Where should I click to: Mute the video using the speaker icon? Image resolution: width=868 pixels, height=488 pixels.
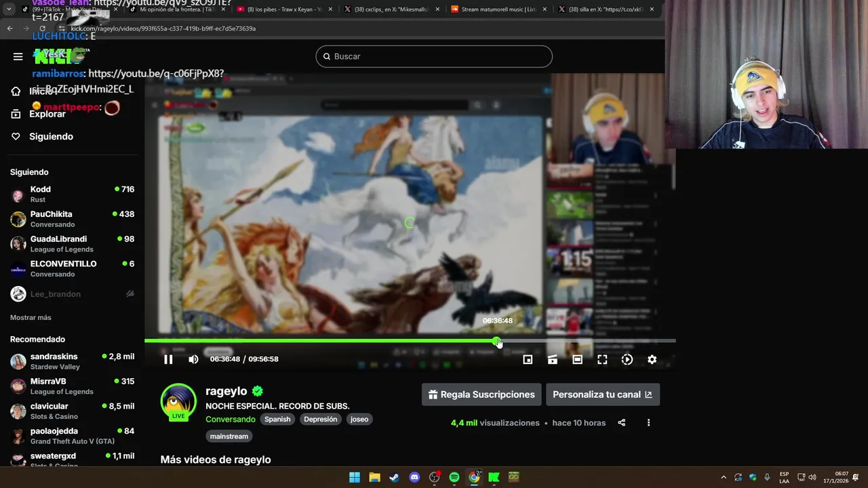(193, 359)
